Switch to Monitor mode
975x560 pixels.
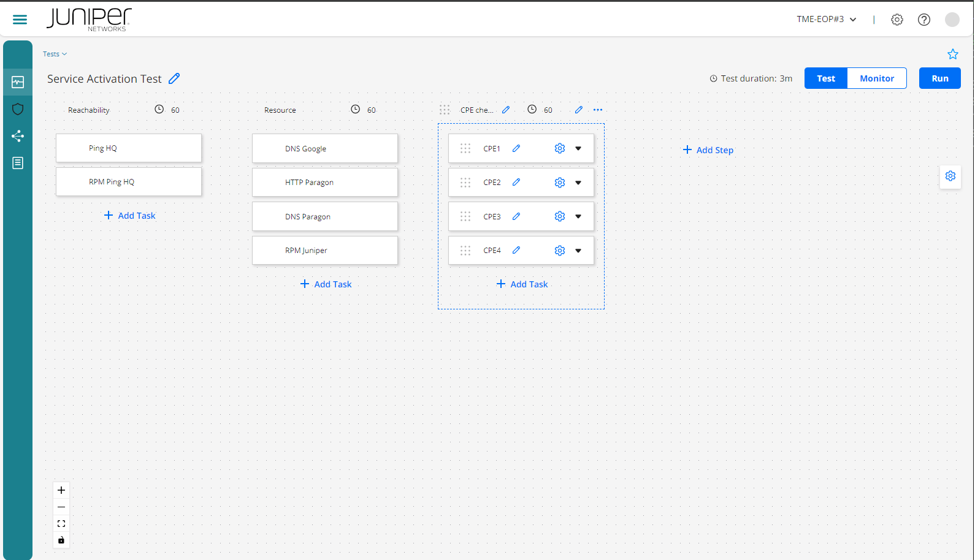pos(876,78)
